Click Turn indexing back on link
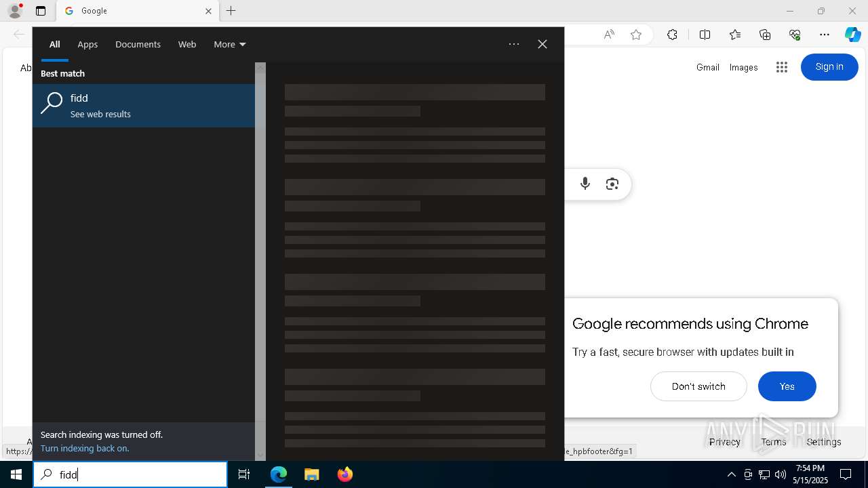Image resolution: width=868 pixels, height=488 pixels. (85, 449)
